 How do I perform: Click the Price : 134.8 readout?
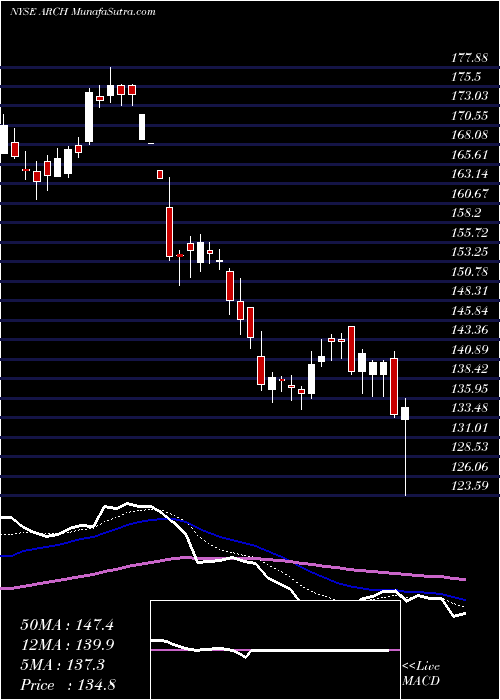coord(68,685)
